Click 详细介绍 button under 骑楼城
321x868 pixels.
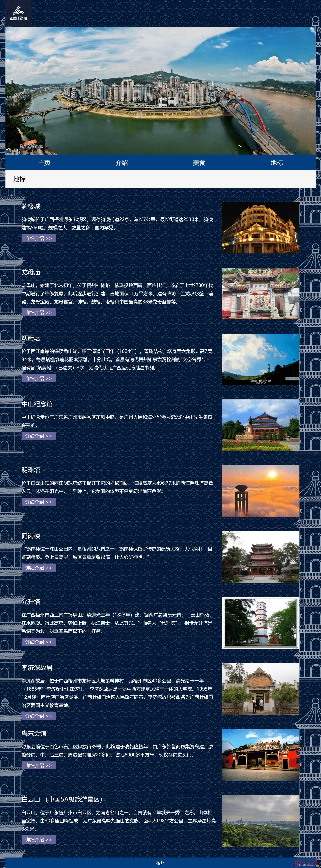point(39,238)
